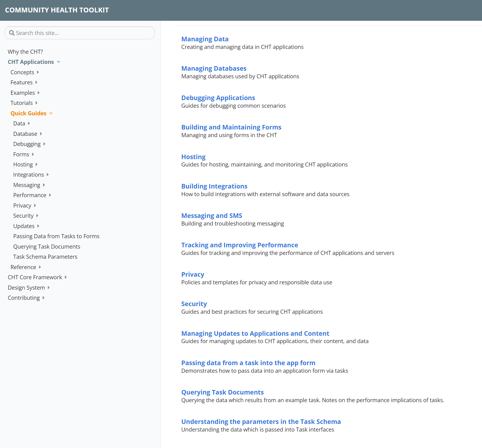Collapse the CHT Applications section
The image size is (482, 448).
click(58, 62)
